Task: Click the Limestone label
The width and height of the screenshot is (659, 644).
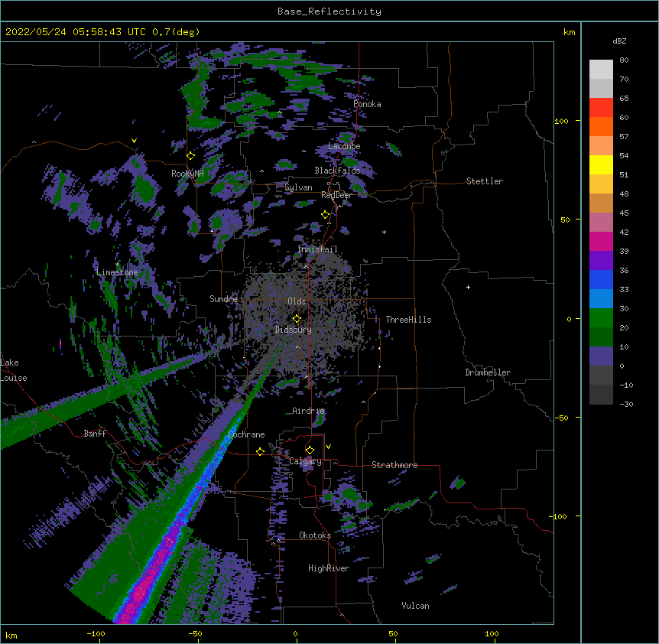Action: 117,272
